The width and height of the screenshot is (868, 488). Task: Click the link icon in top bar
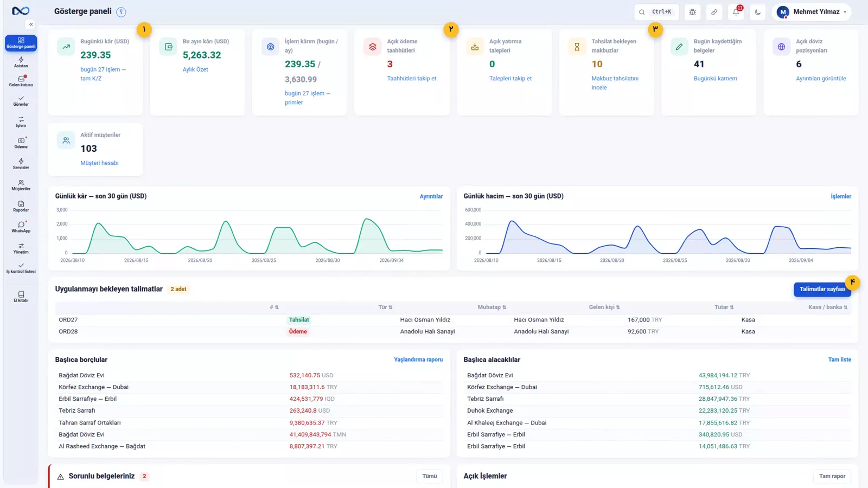click(x=714, y=12)
